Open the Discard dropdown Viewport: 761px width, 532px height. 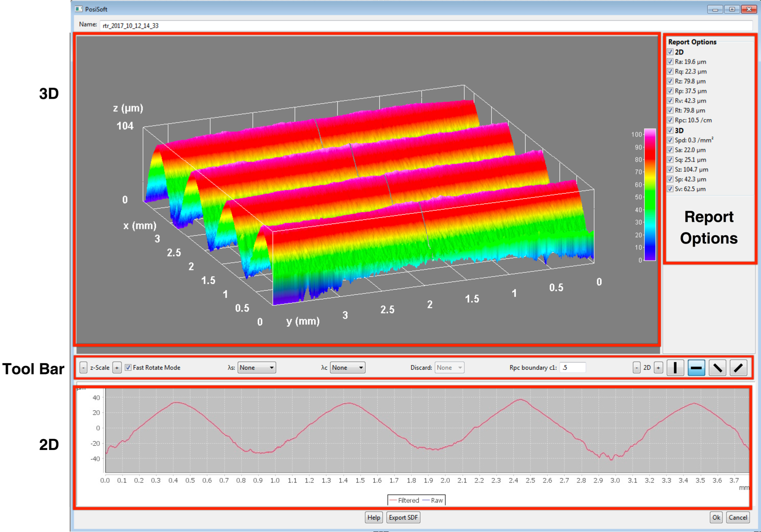point(449,367)
